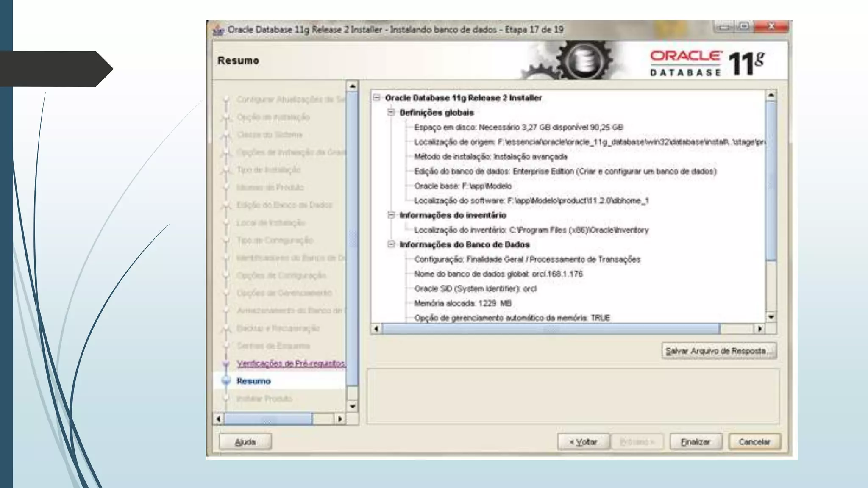Go back with the Voltar button
868x488 pixels.
tap(583, 442)
